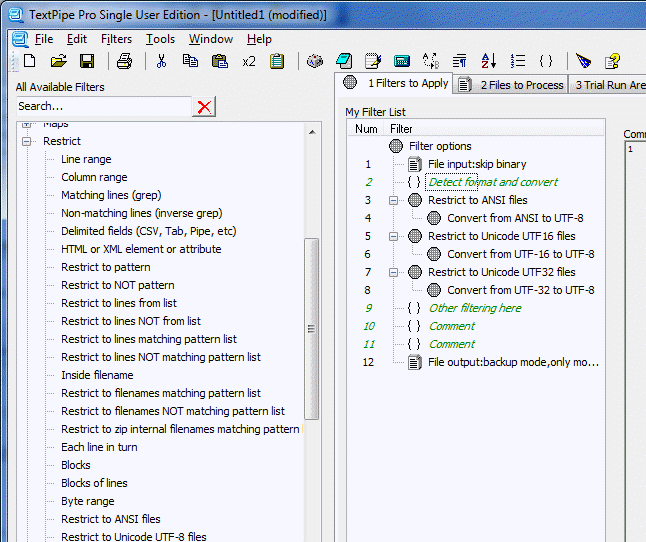Click the New document toolbar icon
The height and width of the screenshot is (542, 646).
click(x=29, y=62)
